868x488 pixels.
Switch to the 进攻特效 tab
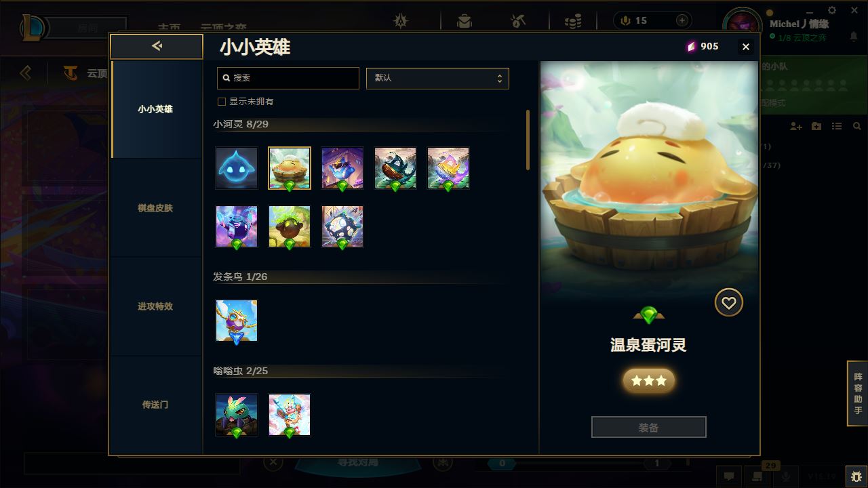click(x=155, y=306)
